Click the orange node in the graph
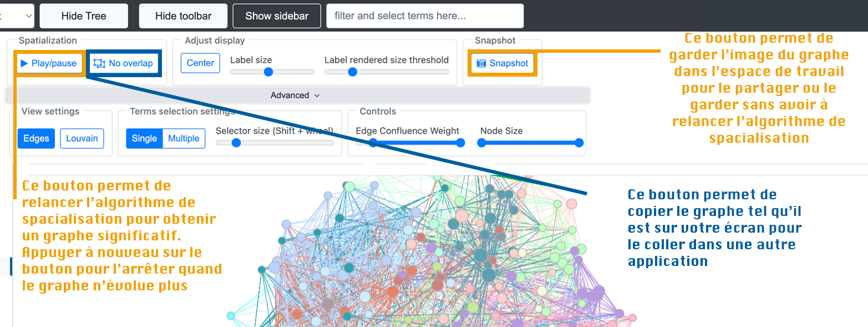Image resolution: width=868 pixels, height=327 pixels. 393,292
